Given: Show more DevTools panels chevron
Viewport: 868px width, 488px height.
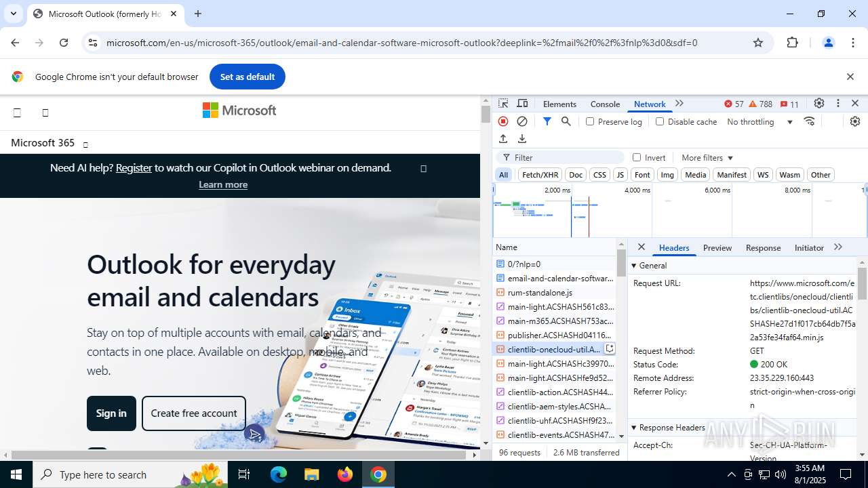Looking at the screenshot, I should pos(679,104).
